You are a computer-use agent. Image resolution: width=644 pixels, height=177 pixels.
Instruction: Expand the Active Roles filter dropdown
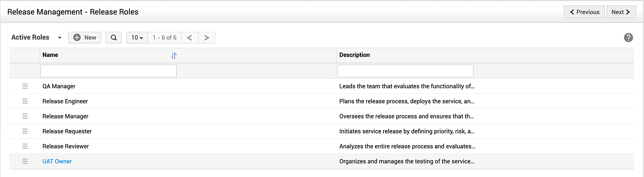click(x=60, y=38)
